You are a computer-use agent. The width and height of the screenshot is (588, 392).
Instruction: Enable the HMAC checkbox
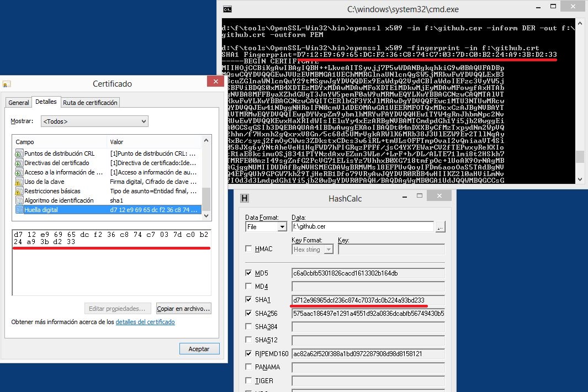pyautogui.click(x=249, y=249)
